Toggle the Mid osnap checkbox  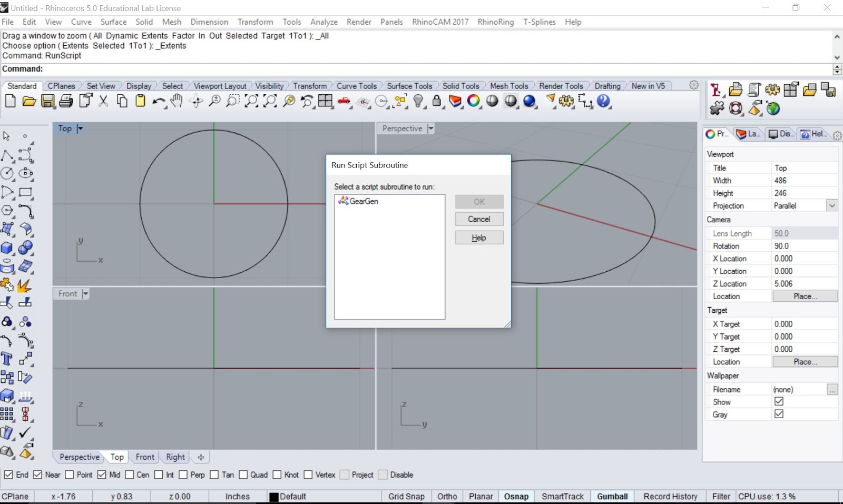[102, 475]
